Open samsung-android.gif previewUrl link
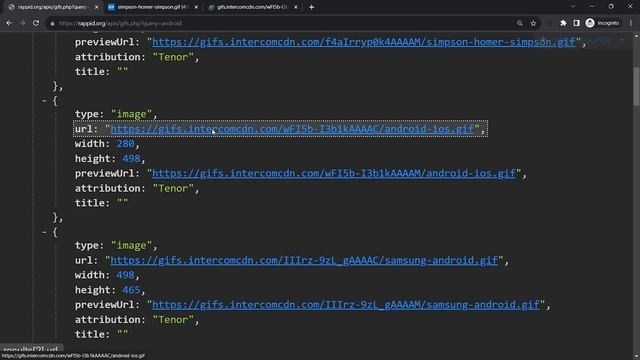The width and height of the screenshot is (640, 360). (x=346, y=305)
